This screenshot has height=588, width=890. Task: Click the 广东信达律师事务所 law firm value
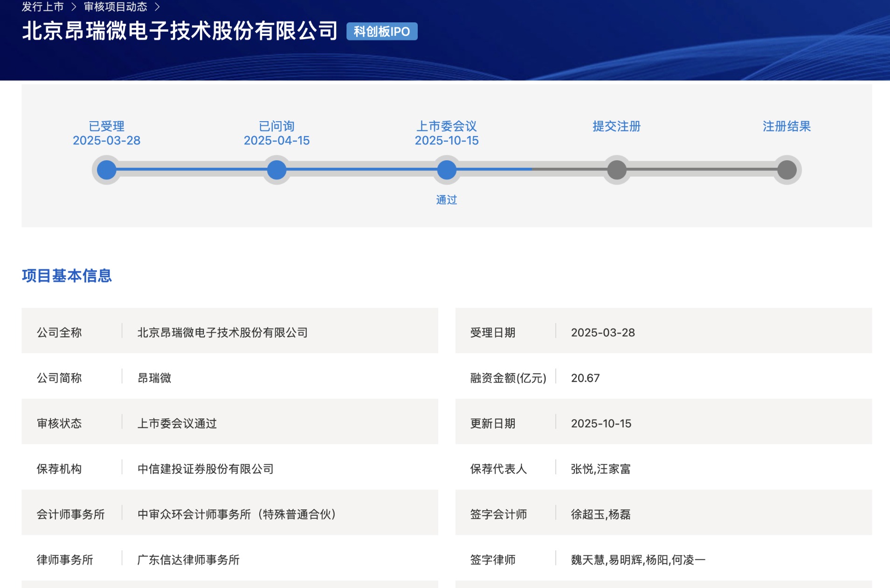coord(188,560)
